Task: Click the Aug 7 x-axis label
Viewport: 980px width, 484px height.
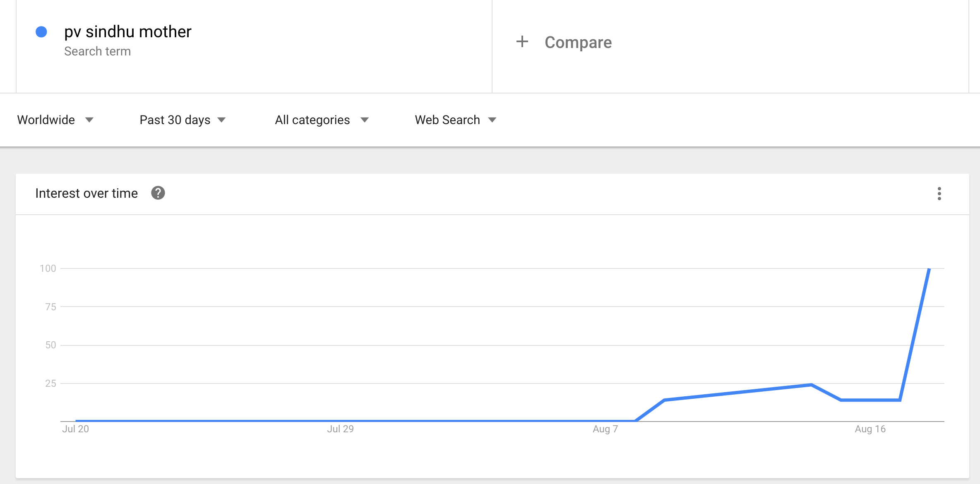Action: pyautogui.click(x=605, y=429)
